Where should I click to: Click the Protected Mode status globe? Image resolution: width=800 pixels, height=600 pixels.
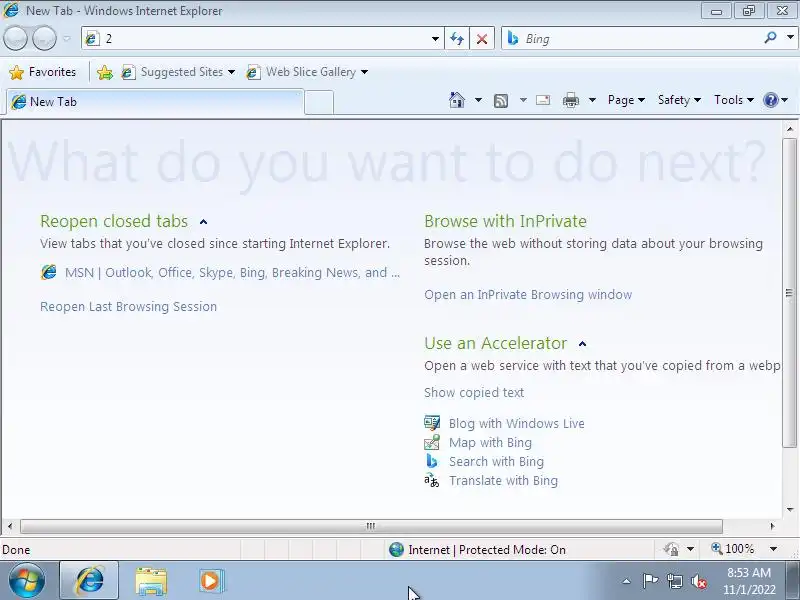pos(396,549)
